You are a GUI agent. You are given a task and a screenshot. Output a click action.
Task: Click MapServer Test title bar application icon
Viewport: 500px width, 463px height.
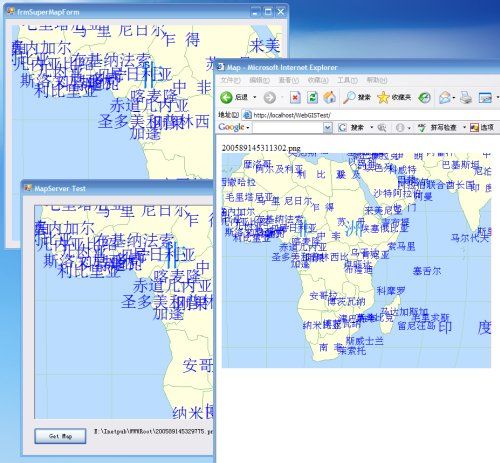(28, 188)
